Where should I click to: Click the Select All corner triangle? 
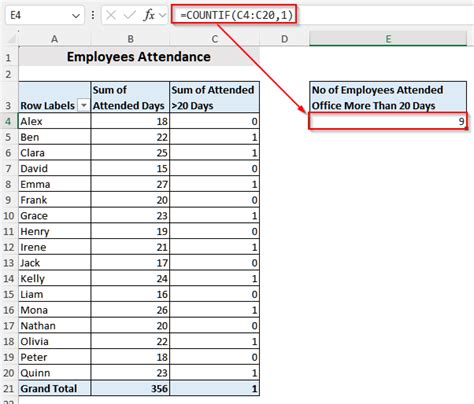pyautogui.click(x=12, y=39)
